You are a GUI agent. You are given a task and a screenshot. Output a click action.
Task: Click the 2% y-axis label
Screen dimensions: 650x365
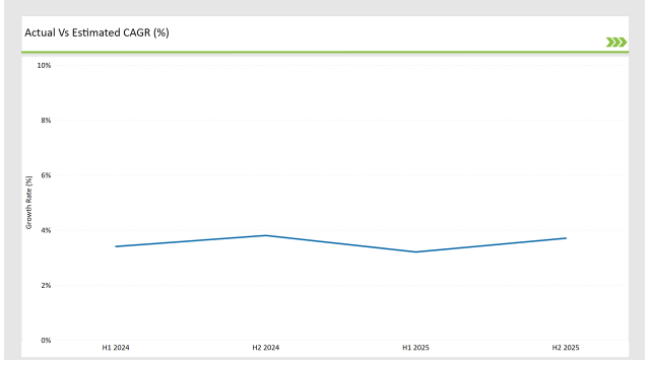pos(46,285)
